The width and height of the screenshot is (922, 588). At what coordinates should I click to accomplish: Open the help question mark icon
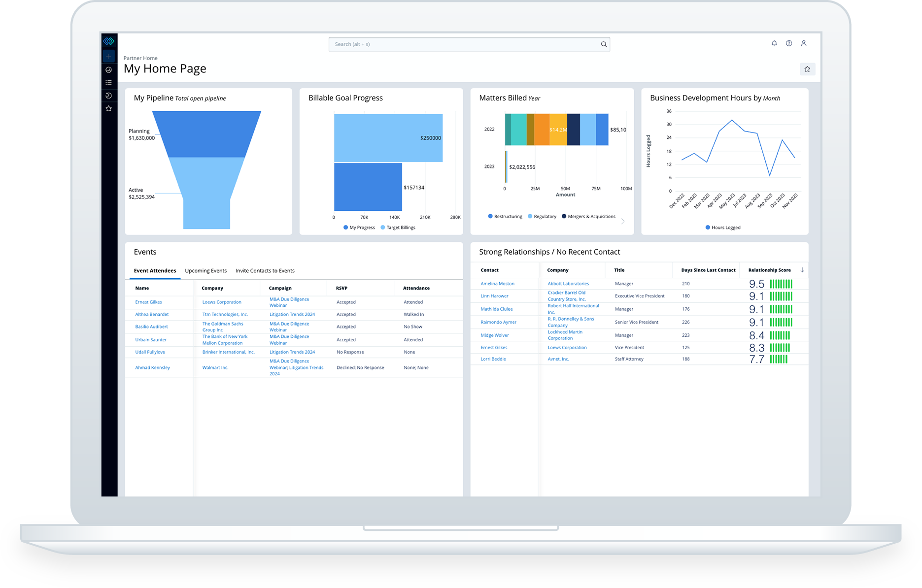(x=789, y=43)
